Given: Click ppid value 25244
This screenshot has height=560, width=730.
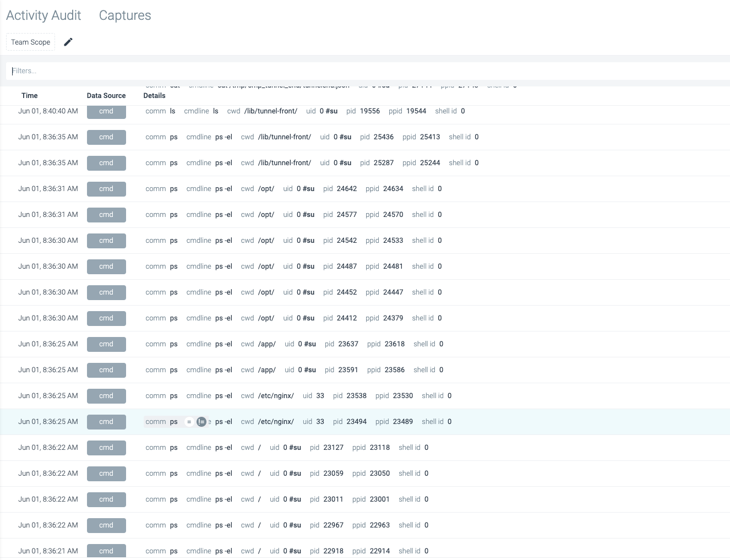Looking at the screenshot, I should (x=430, y=163).
